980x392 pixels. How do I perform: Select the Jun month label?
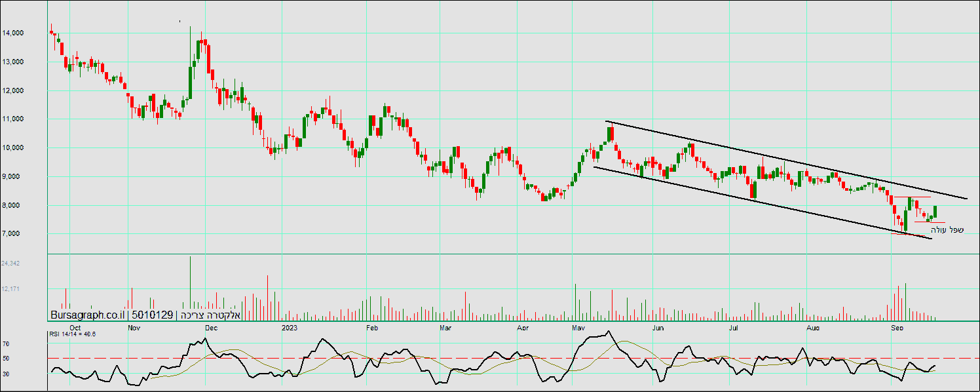[658, 326]
